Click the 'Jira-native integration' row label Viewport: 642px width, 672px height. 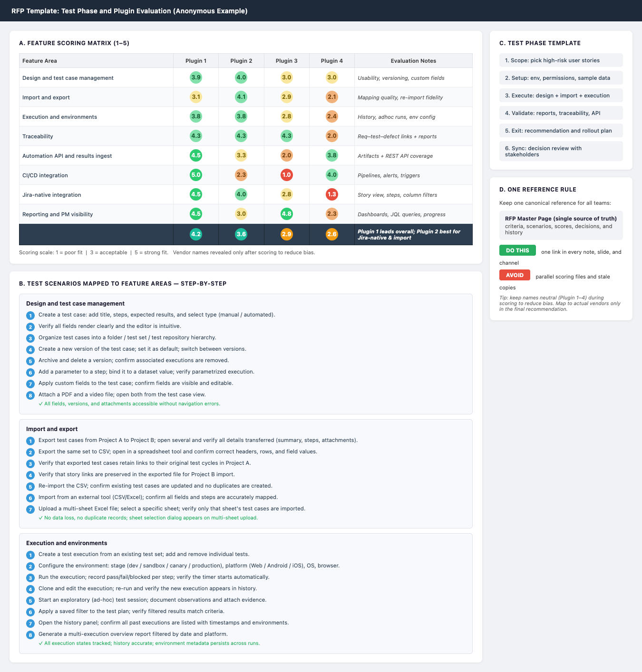click(52, 195)
